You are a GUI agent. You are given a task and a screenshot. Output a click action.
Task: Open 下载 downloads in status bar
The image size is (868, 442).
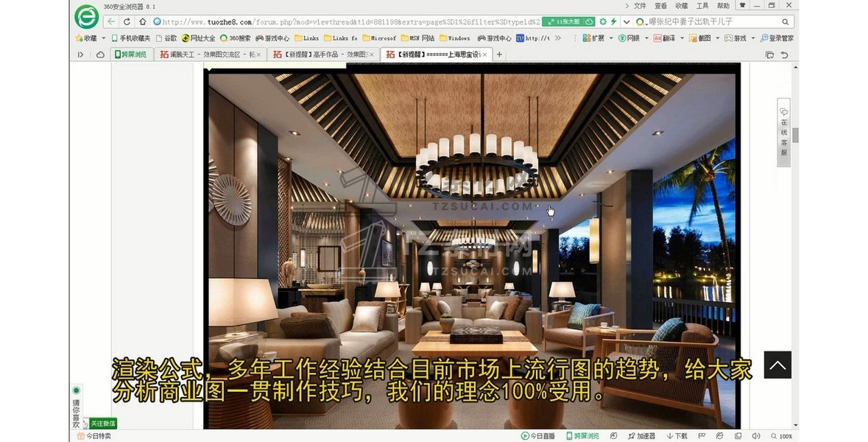click(677, 436)
